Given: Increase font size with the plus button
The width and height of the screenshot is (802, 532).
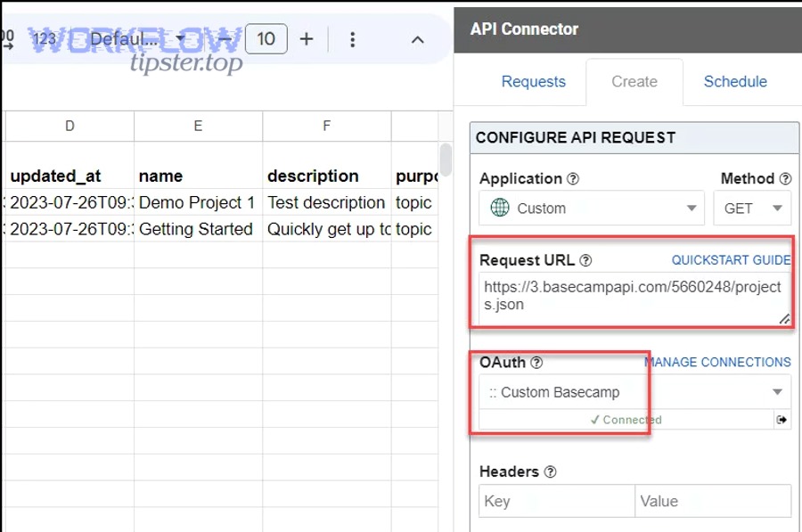Looking at the screenshot, I should pos(307,39).
